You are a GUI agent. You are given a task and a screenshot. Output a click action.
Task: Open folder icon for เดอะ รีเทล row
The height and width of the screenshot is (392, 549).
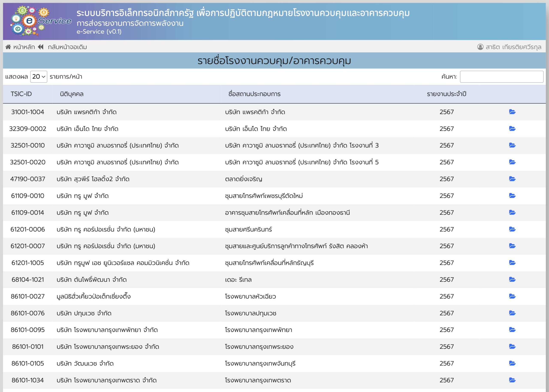click(x=512, y=279)
